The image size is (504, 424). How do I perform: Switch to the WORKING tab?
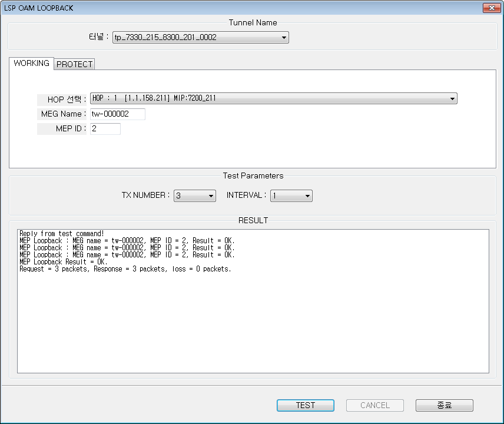[x=32, y=64]
